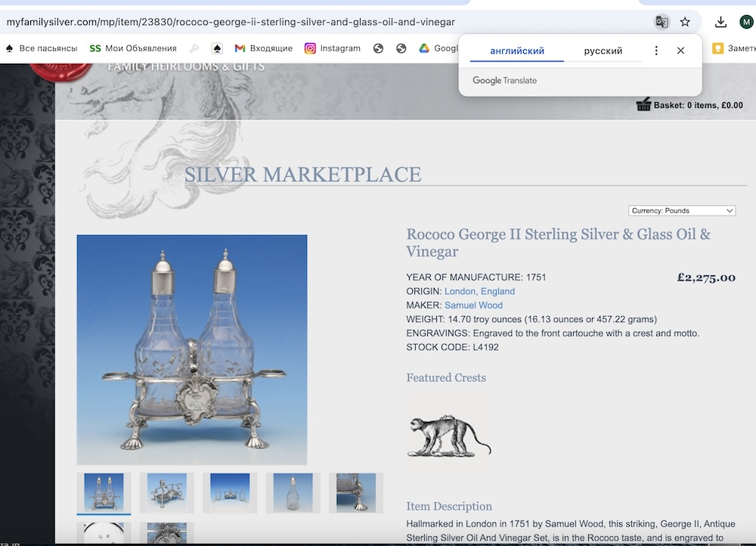View the empty cruet stand thumbnail
Screen dimensions: 756x546
[167, 492]
